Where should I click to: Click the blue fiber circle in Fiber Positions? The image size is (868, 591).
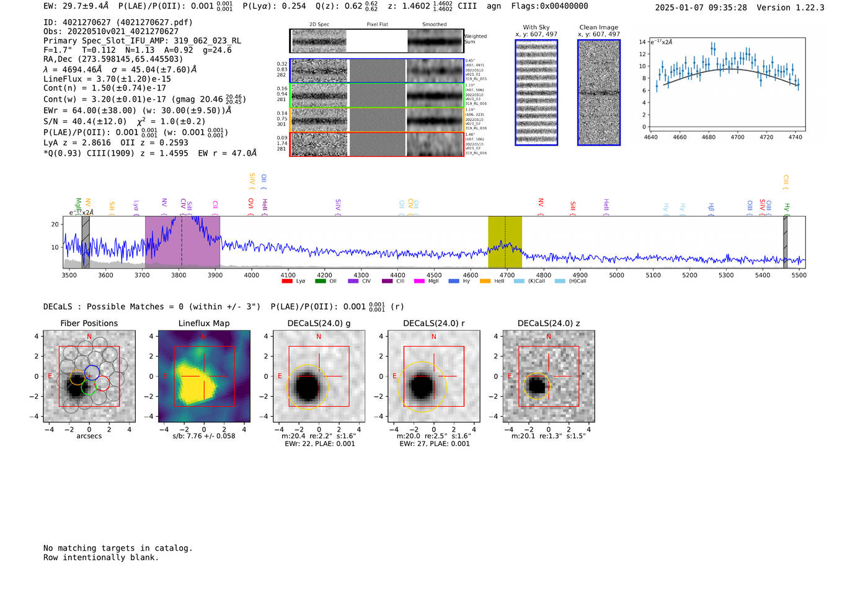(92, 373)
